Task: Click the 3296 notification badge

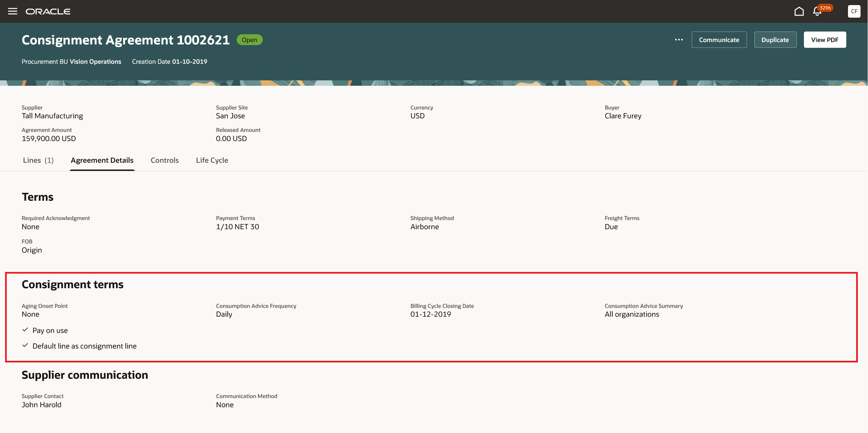Action: pyautogui.click(x=825, y=8)
